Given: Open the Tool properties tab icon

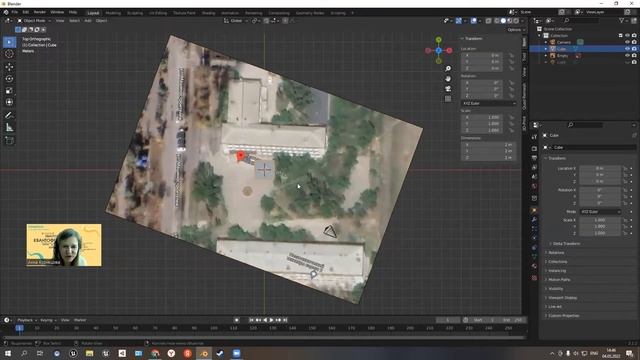Looking at the screenshot, I should click(534, 137).
